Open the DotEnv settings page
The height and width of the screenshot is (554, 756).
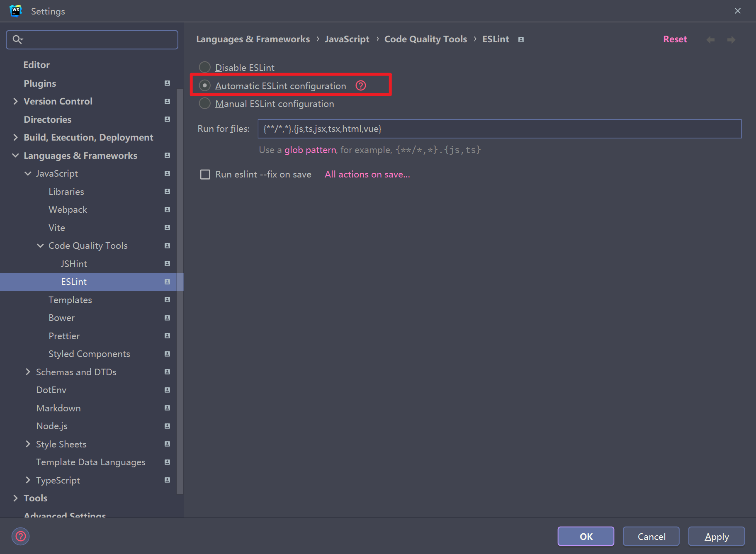click(51, 390)
